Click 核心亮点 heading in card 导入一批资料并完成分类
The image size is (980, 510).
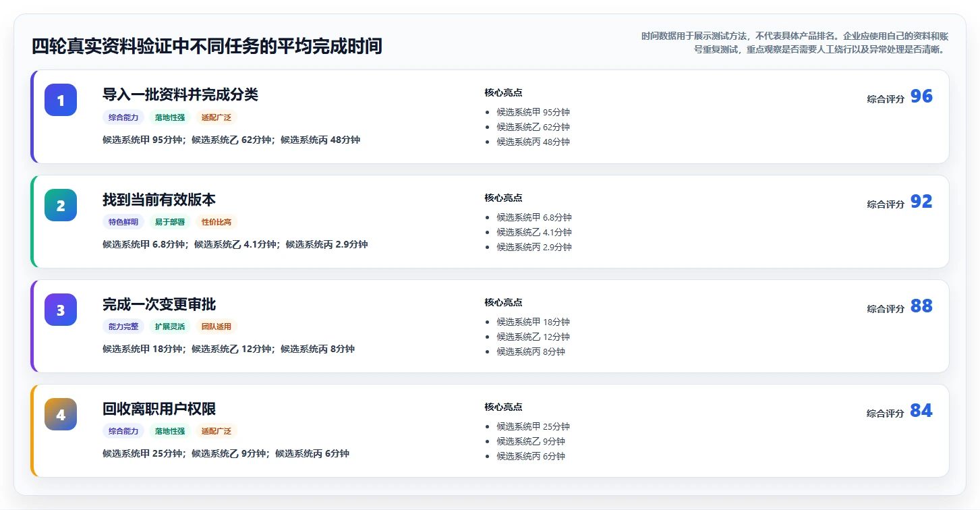click(x=503, y=93)
